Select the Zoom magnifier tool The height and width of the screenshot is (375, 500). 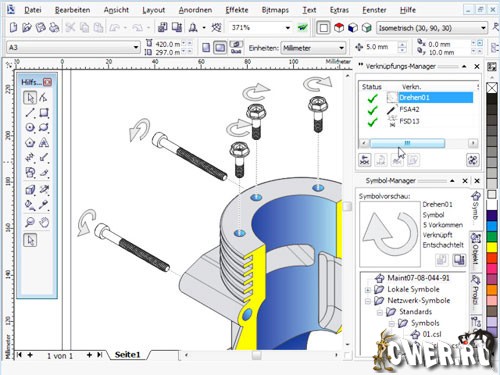coord(30,222)
